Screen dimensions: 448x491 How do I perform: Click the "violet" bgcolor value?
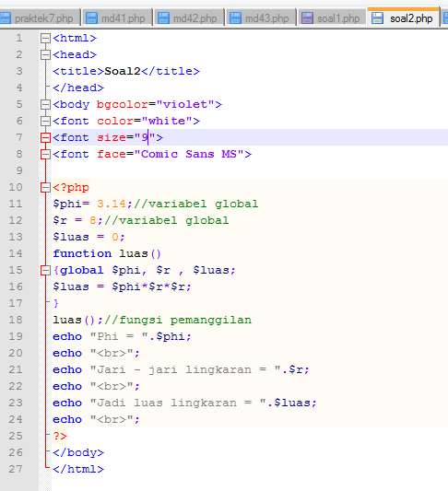[185, 104]
